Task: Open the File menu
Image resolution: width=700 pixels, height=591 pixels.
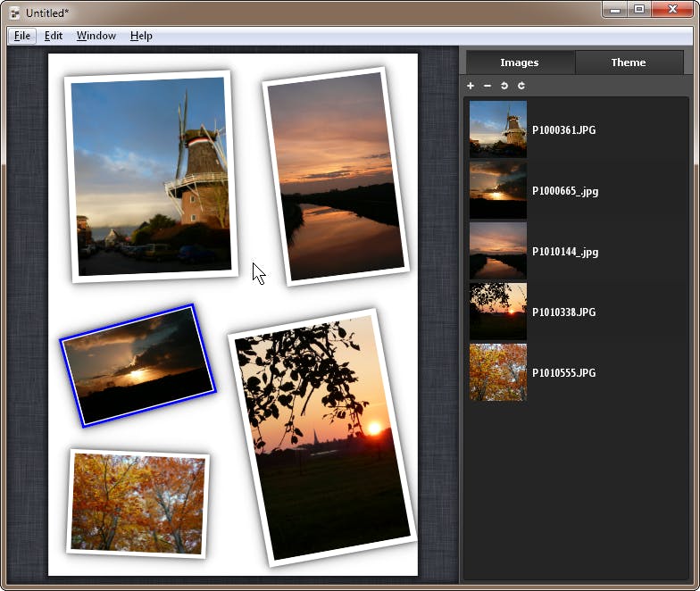Action: [22, 36]
